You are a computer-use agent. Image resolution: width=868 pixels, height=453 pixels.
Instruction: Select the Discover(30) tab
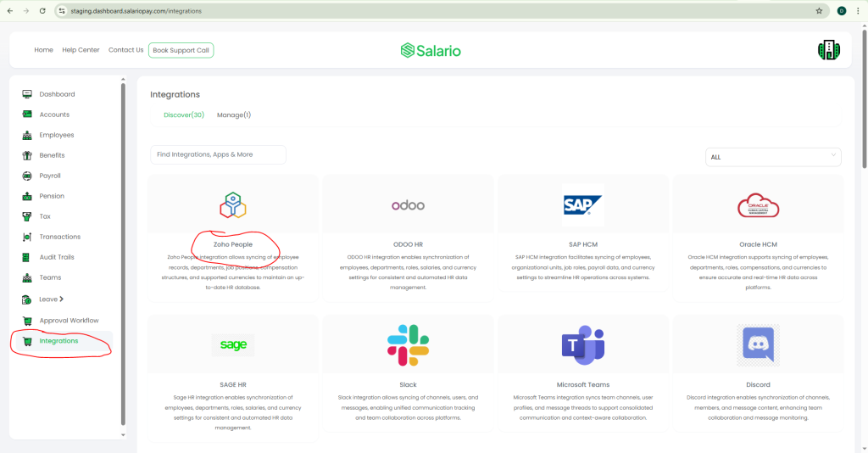pyautogui.click(x=183, y=115)
